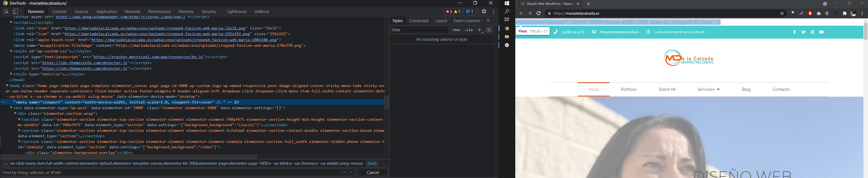The height and width of the screenshot is (178, 868).
Task: Go back in the Chrome browser
Action: coord(521,14)
